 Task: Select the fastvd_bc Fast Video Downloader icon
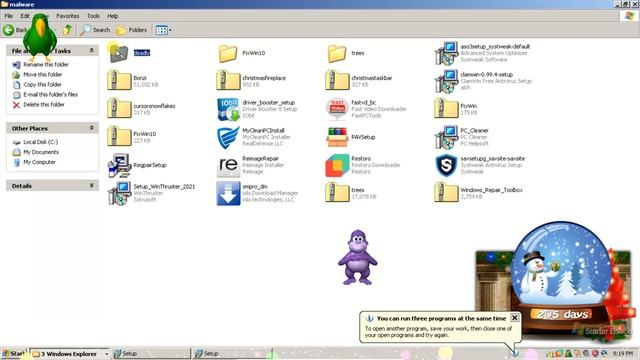[337, 109]
